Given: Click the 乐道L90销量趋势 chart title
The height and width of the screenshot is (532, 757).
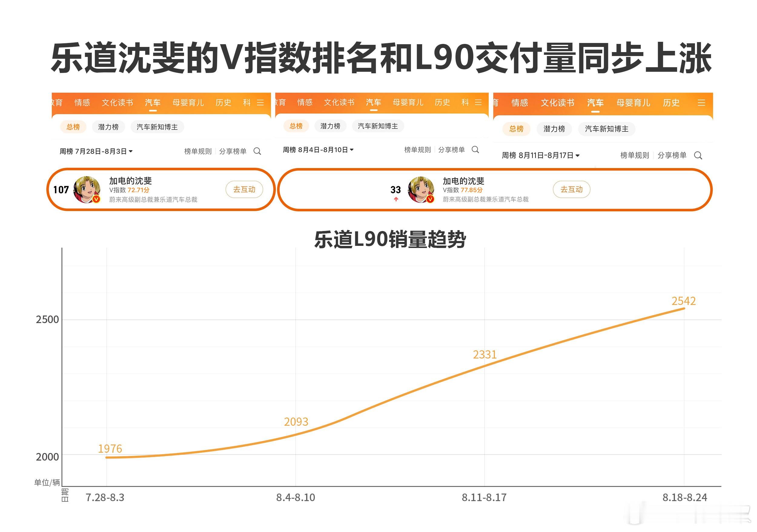Looking at the screenshot, I should click(x=390, y=239).
